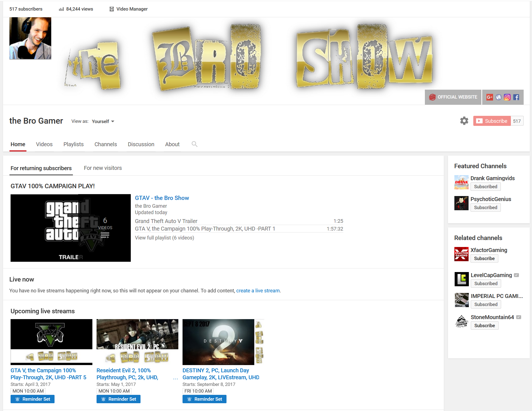Open the Channels tab
532x411 pixels.
[106, 144]
